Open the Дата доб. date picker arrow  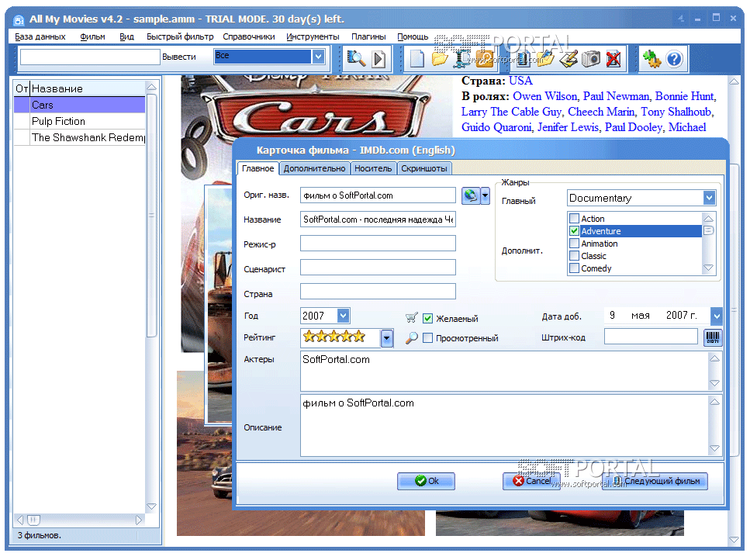pyautogui.click(x=716, y=316)
